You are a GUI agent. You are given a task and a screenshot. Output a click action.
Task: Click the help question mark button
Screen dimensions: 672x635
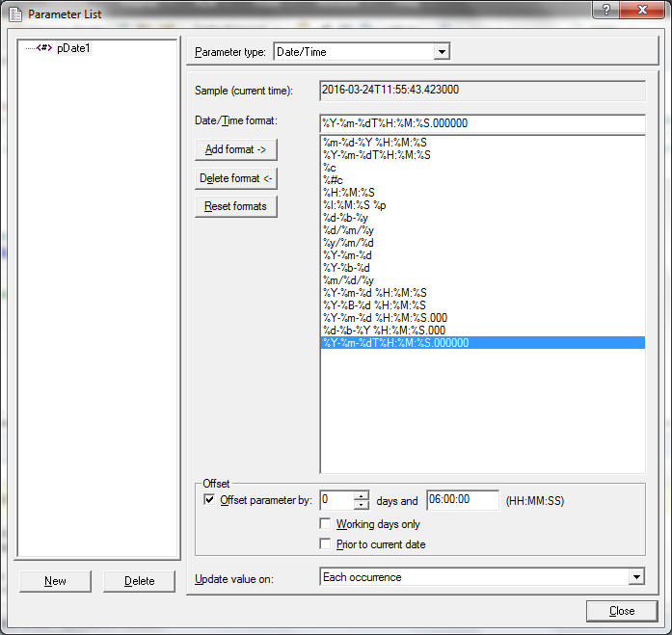click(605, 10)
